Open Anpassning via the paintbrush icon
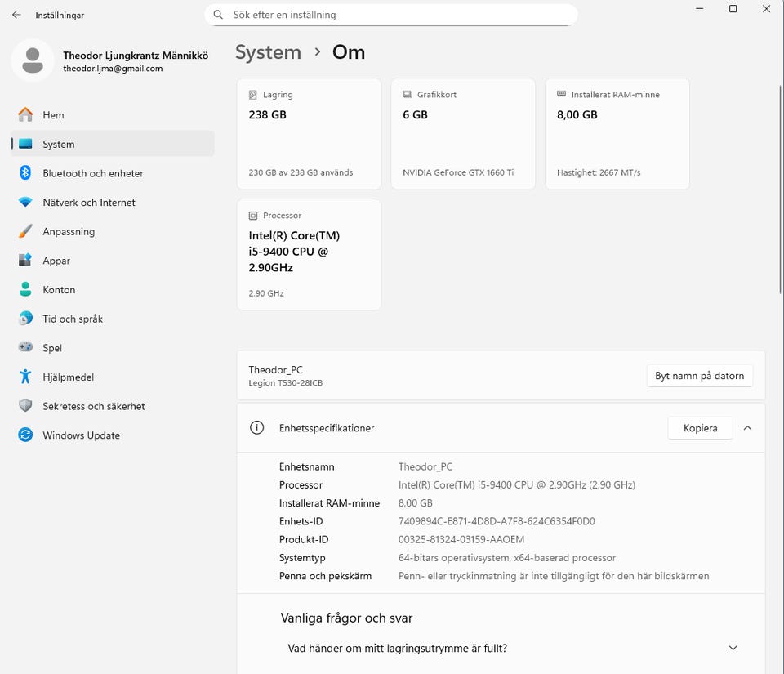 click(26, 232)
